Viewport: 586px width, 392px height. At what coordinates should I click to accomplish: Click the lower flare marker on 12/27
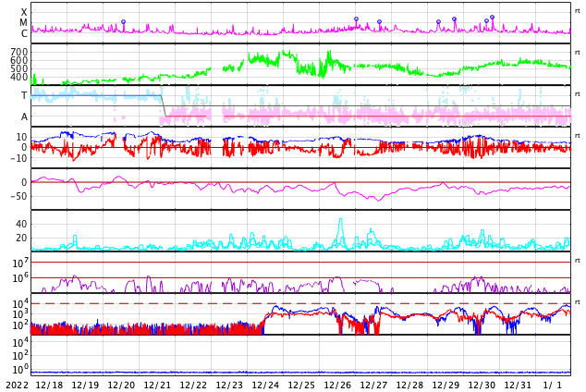click(379, 22)
